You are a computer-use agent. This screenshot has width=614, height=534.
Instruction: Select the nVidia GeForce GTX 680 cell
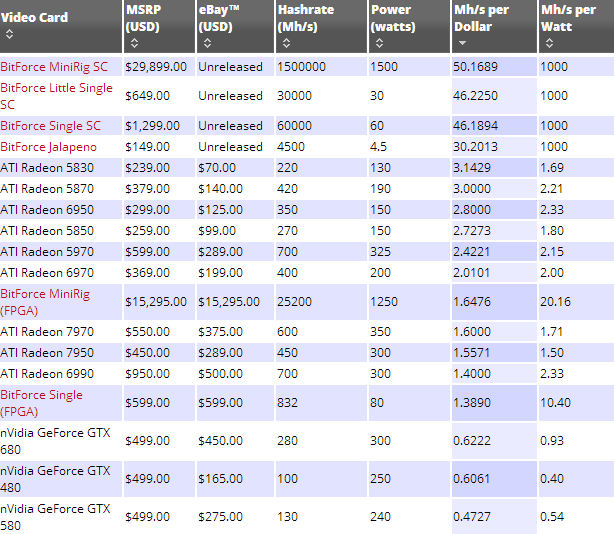[x=61, y=441]
